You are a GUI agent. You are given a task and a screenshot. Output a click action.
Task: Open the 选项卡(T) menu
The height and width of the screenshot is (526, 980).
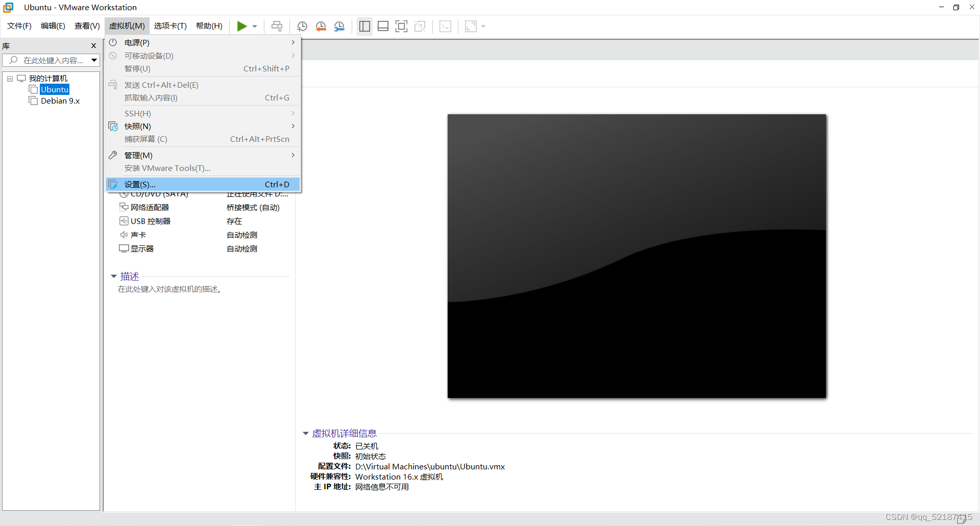170,26
